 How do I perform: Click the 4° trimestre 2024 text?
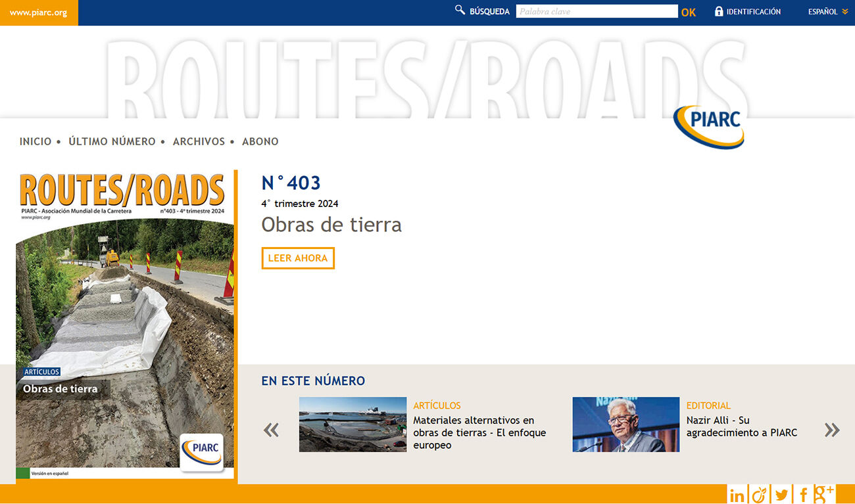(300, 204)
